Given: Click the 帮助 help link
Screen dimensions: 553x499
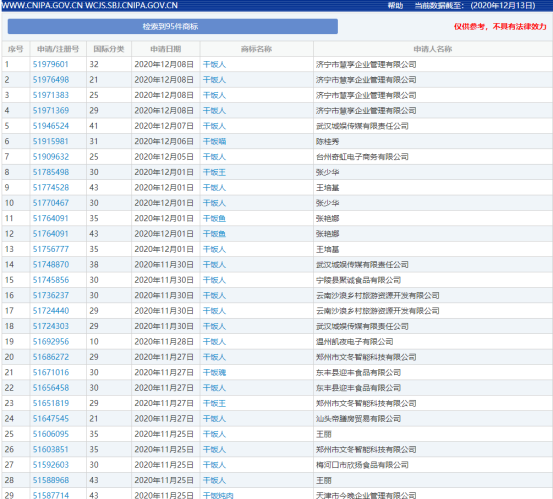Looking at the screenshot, I should (395, 5).
